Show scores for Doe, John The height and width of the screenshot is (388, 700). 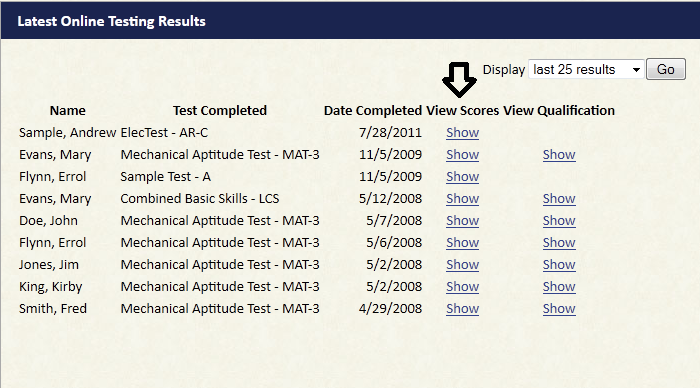(x=462, y=221)
